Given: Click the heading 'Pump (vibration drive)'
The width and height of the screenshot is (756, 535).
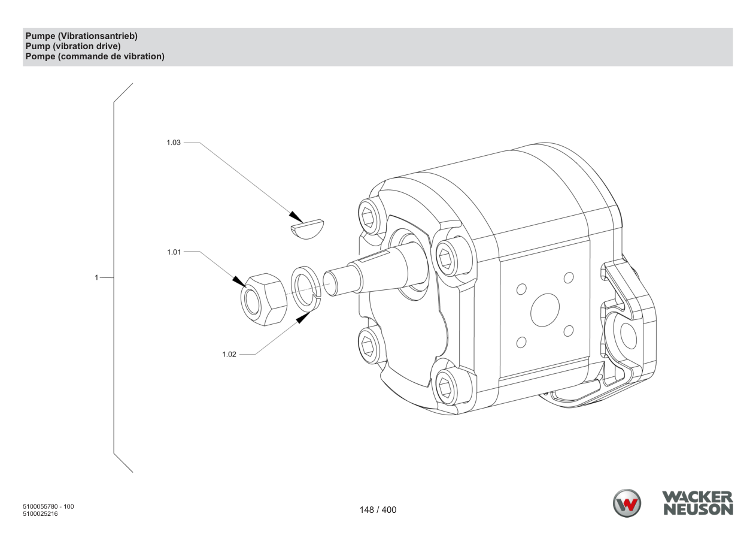Looking at the screenshot, I should [73, 46].
